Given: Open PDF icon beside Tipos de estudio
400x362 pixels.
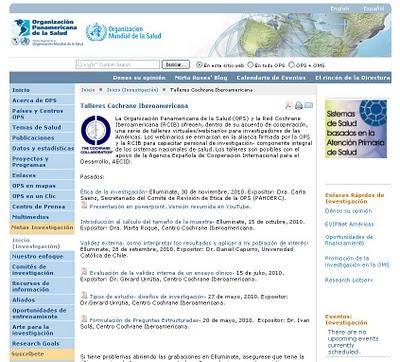Looking at the screenshot, I should (x=84, y=295).
